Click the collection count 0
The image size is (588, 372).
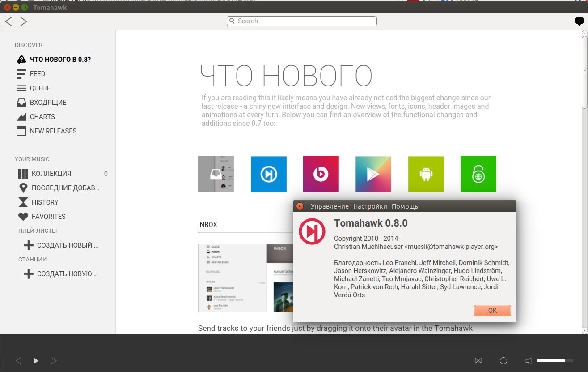pos(106,174)
